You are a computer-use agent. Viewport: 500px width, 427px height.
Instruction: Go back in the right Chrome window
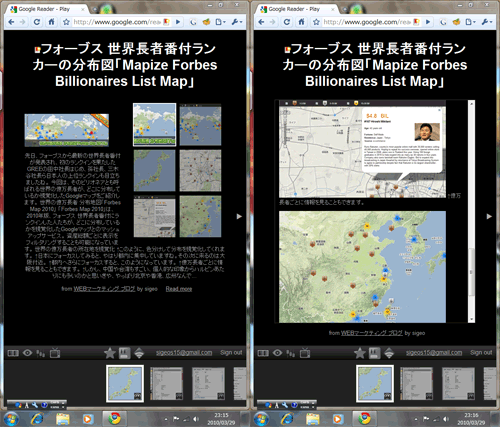(261, 22)
